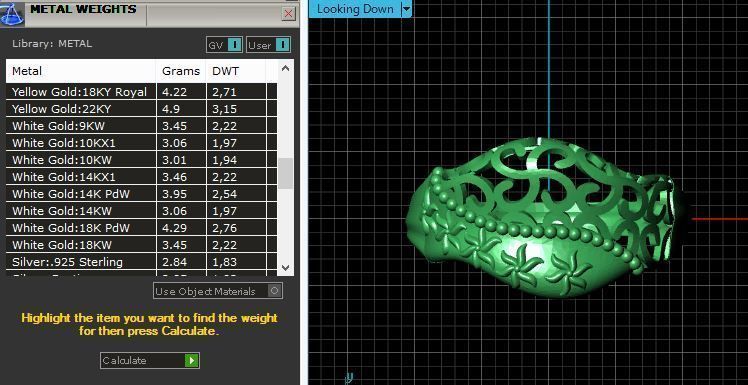The height and width of the screenshot is (385, 748).
Task: Select the White Gold:18KW row
Action: (141, 245)
